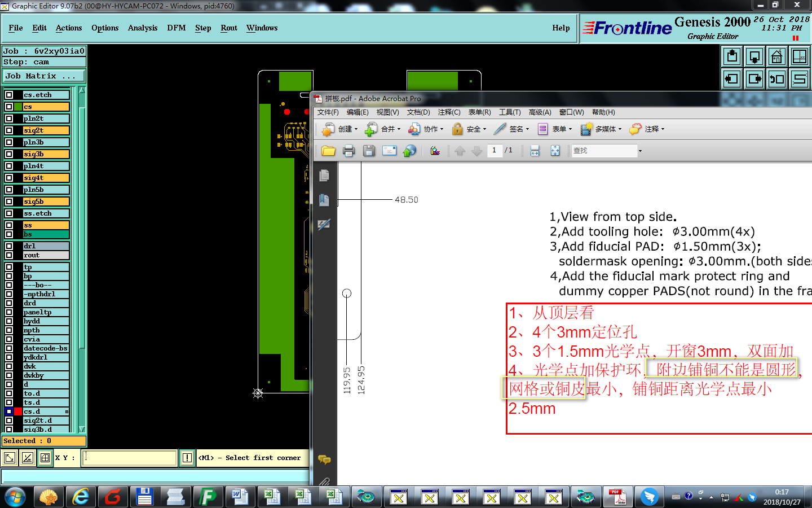812x508 pixels.
Task: Click the print icon in Acrobat
Action: (348, 151)
